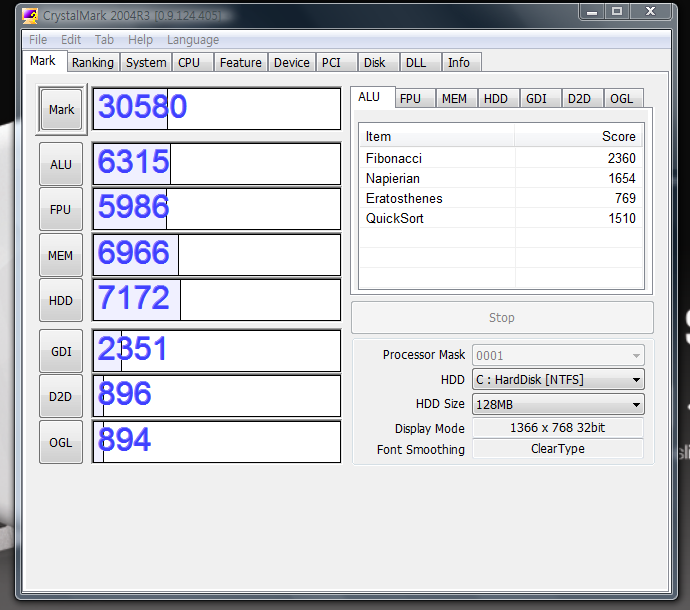Click the CrystalMark app icon in title bar

[30, 16]
